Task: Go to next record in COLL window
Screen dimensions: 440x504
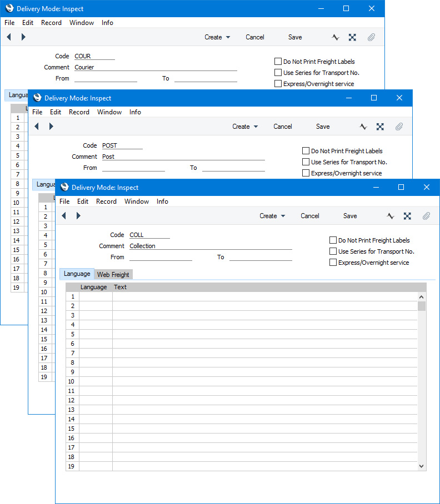Action: click(x=78, y=216)
